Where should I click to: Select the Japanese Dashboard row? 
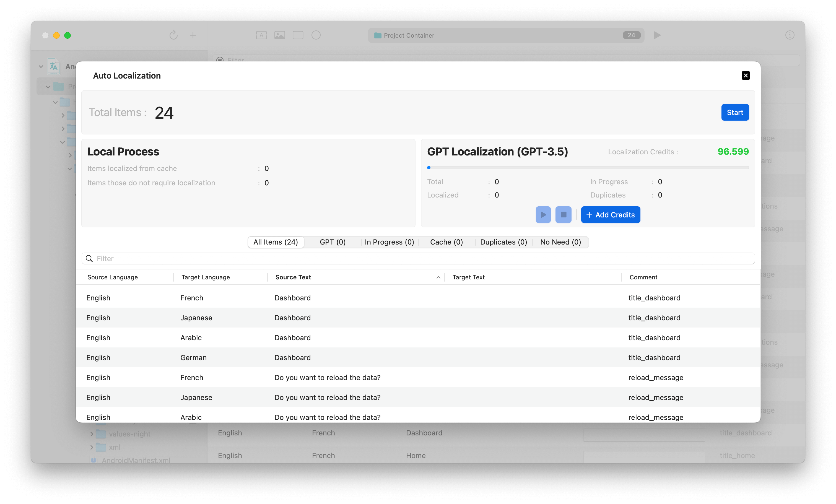tap(418, 318)
